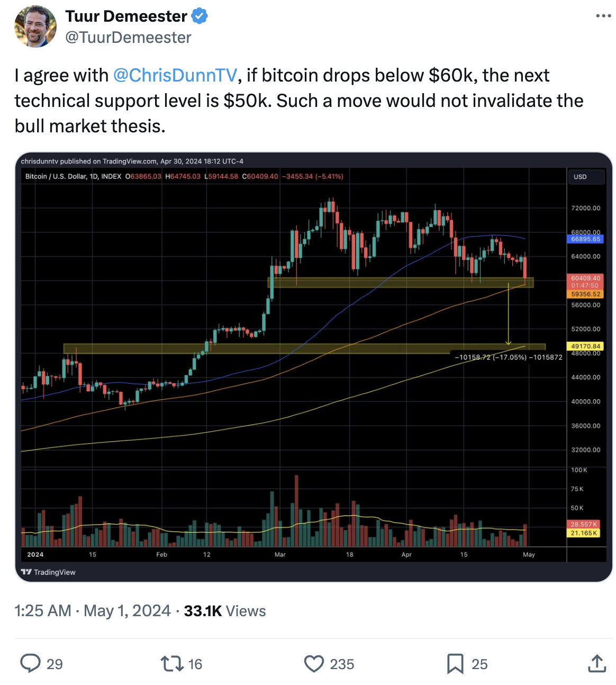Click the yellow 49170.84 price label
This screenshot has width=616, height=685.
tap(585, 346)
